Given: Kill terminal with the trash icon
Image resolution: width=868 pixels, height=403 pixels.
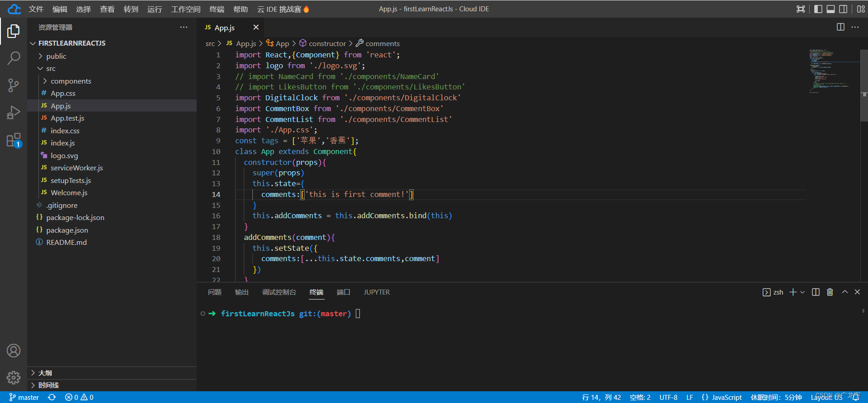Looking at the screenshot, I should 830,292.
